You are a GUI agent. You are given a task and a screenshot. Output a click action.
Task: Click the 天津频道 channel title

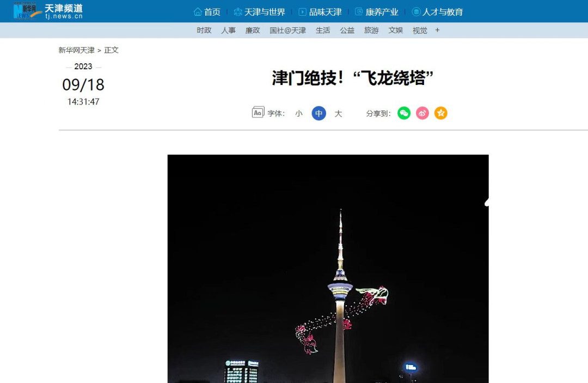coord(64,8)
